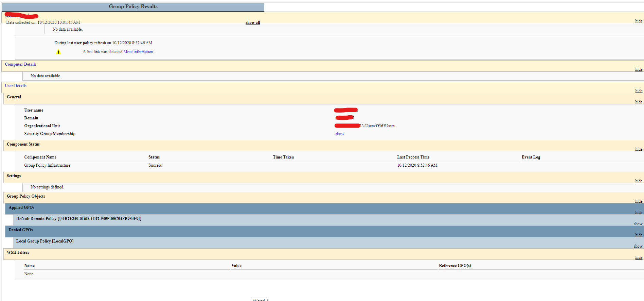Click the Denied GPOs header

21,230
